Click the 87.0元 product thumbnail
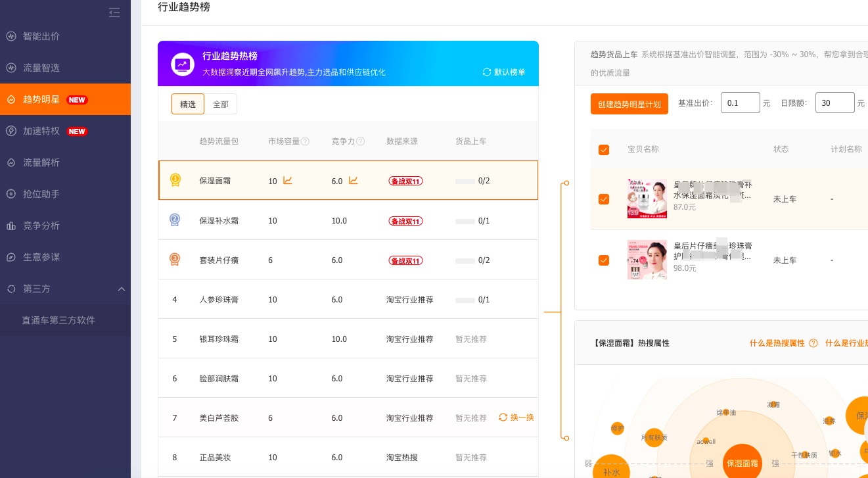 (647, 199)
